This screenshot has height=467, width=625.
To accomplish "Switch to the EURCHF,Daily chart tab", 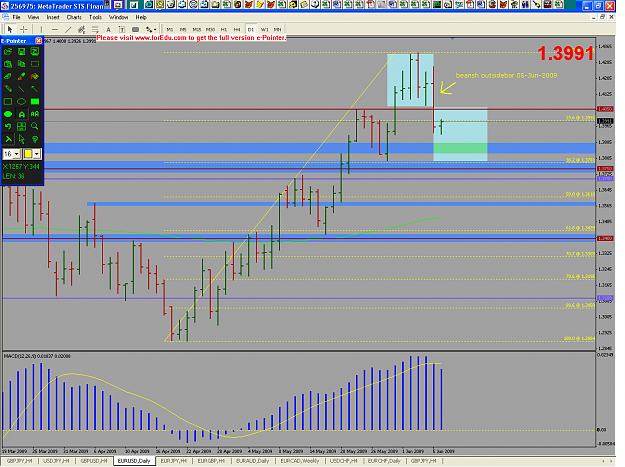I will [x=384, y=461].
